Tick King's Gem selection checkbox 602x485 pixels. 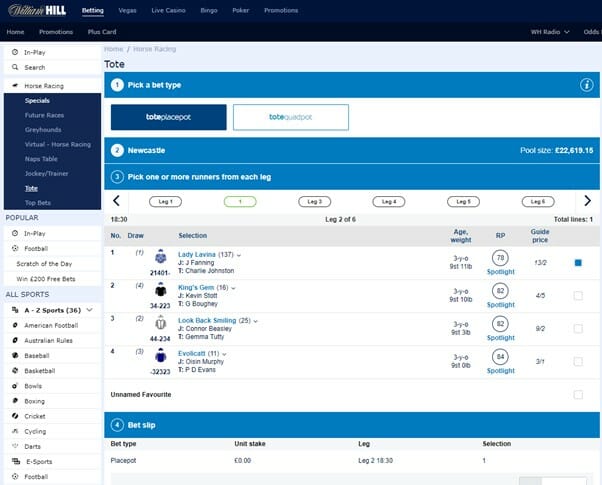578,296
